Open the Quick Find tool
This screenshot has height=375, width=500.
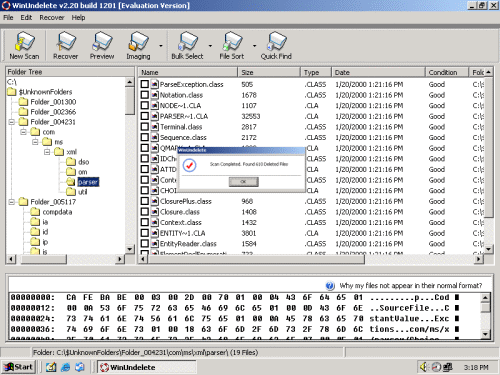click(x=276, y=46)
